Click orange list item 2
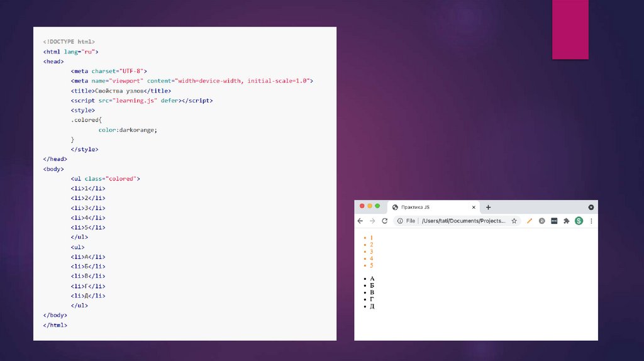This screenshot has height=361, width=644. point(371,245)
